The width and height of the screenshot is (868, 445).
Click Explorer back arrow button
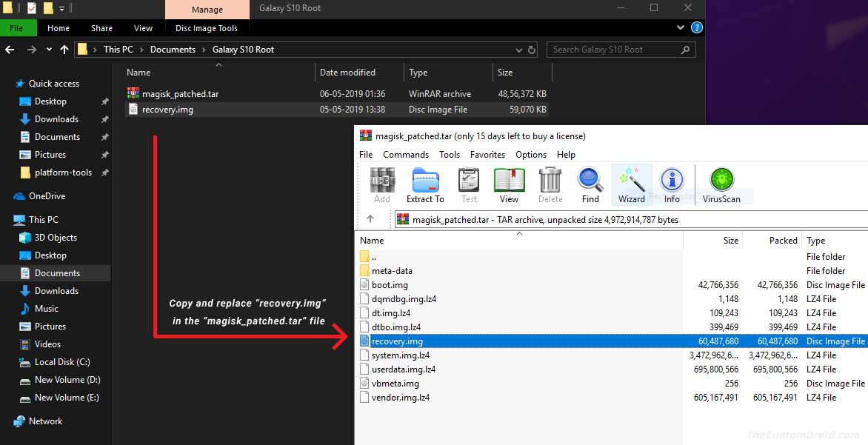pos(10,50)
